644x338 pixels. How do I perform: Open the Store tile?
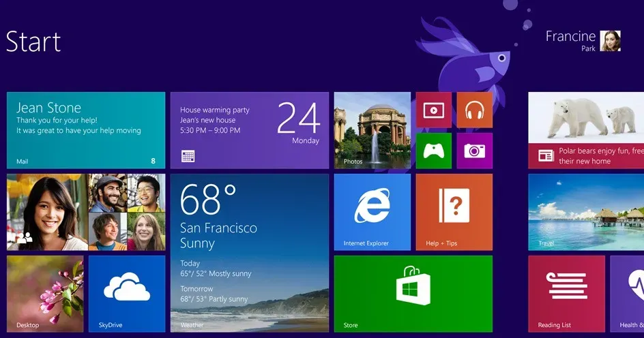click(413, 294)
